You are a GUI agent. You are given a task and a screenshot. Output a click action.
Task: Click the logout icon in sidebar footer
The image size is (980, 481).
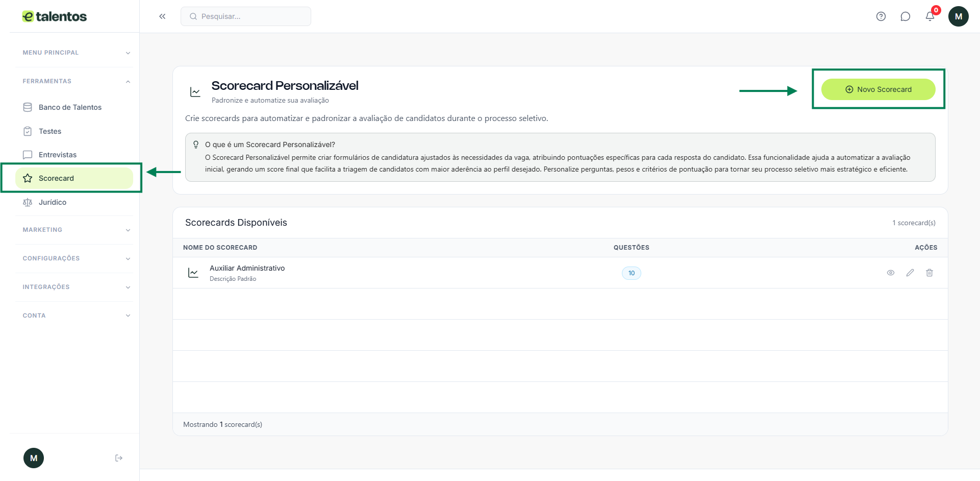pos(119,458)
